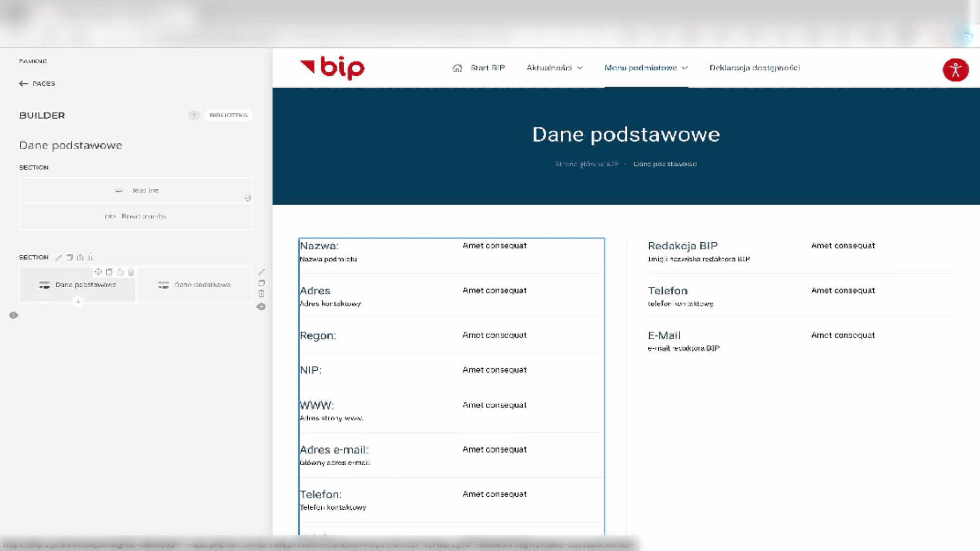
Task: Click the Regon: field label
Action: tap(317, 336)
